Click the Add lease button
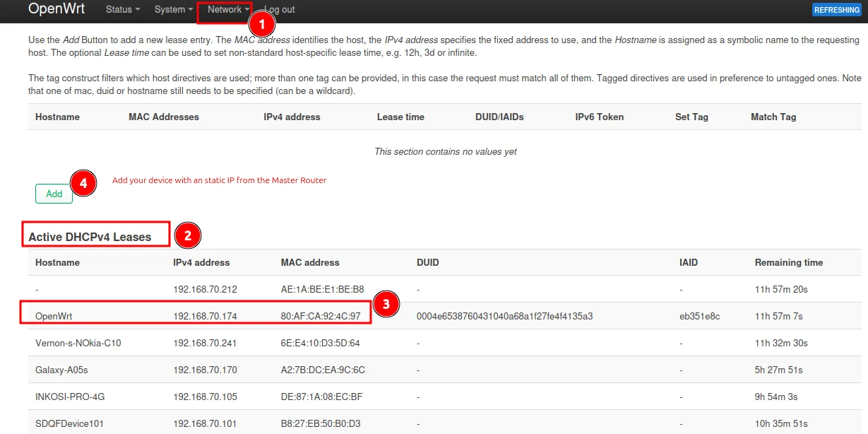Viewport: 868px width, 434px height. (54, 194)
